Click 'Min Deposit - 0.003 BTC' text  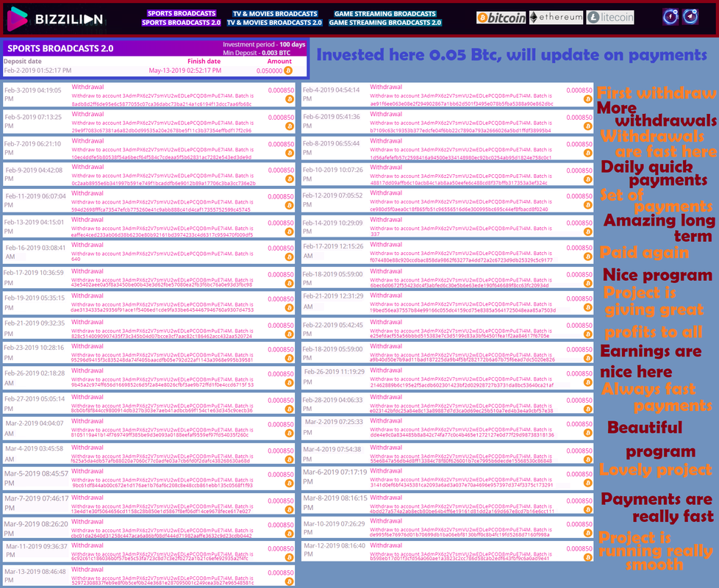257,53
